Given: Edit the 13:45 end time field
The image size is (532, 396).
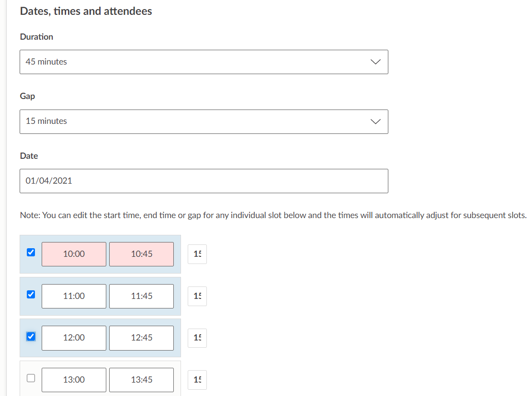Looking at the screenshot, I should tap(141, 380).
